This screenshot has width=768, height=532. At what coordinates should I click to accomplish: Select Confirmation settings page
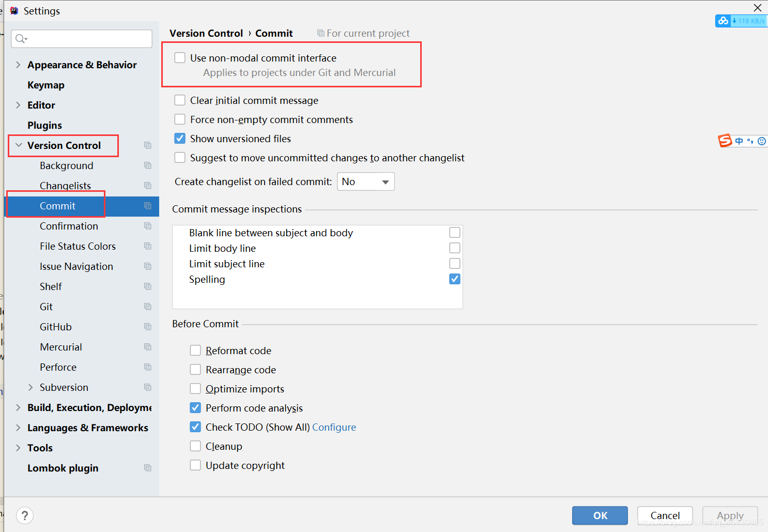69,226
